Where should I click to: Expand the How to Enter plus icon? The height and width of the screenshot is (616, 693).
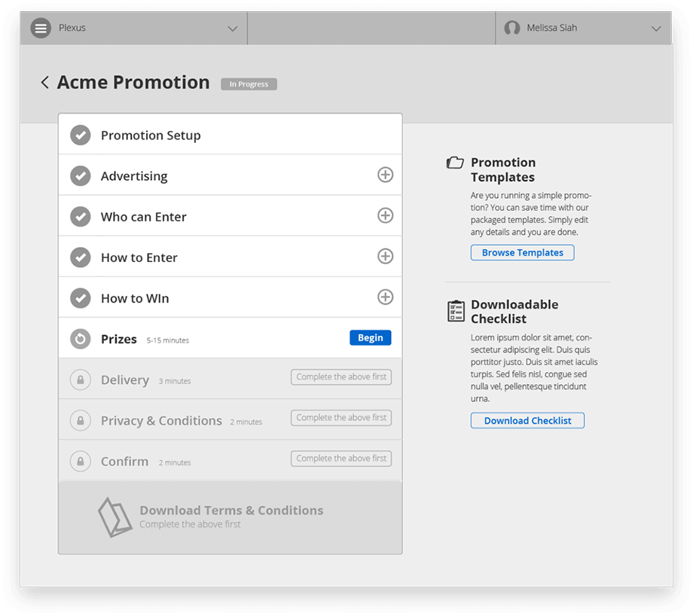click(386, 256)
